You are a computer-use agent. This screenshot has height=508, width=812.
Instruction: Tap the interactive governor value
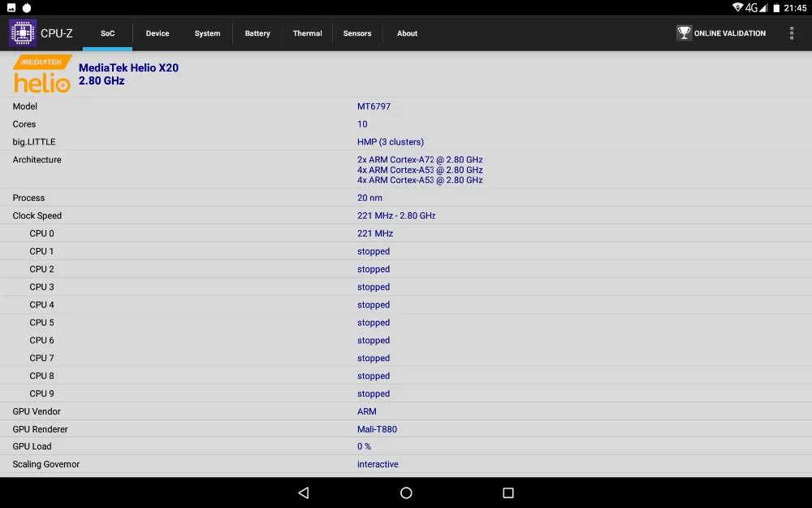point(378,464)
